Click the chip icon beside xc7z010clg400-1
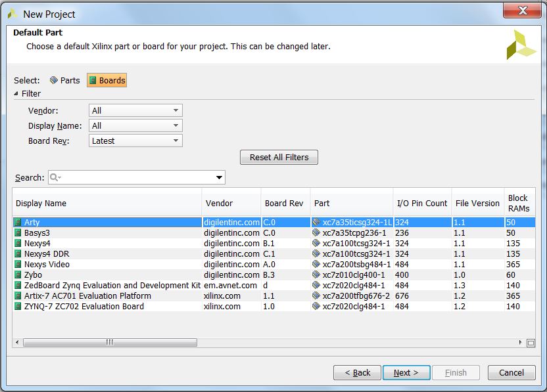This screenshot has width=547, height=392. click(x=316, y=274)
